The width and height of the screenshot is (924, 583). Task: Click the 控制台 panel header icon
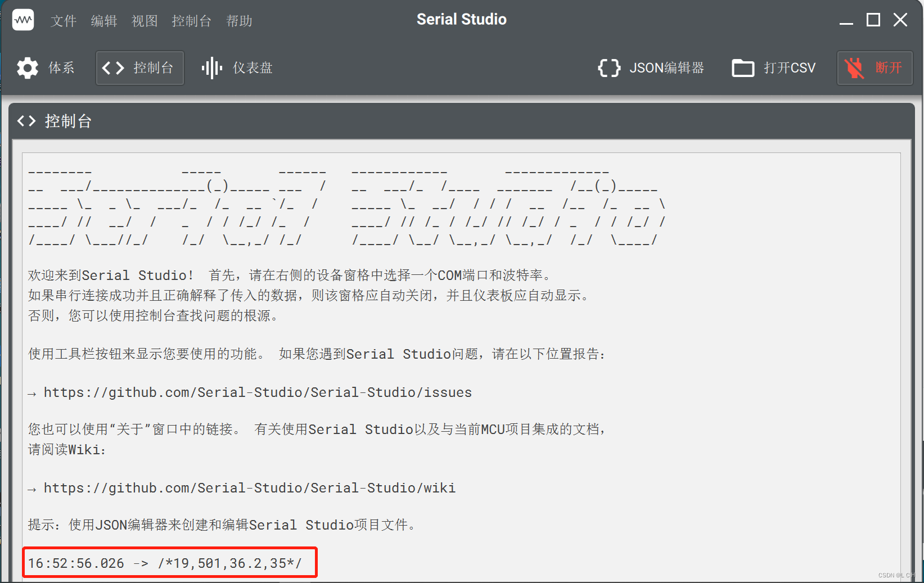[x=26, y=121]
